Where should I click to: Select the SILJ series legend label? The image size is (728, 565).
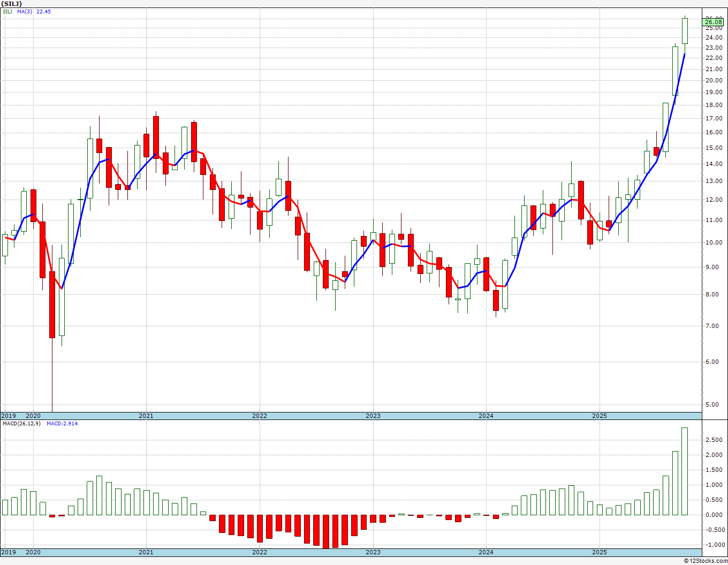(7, 11)
